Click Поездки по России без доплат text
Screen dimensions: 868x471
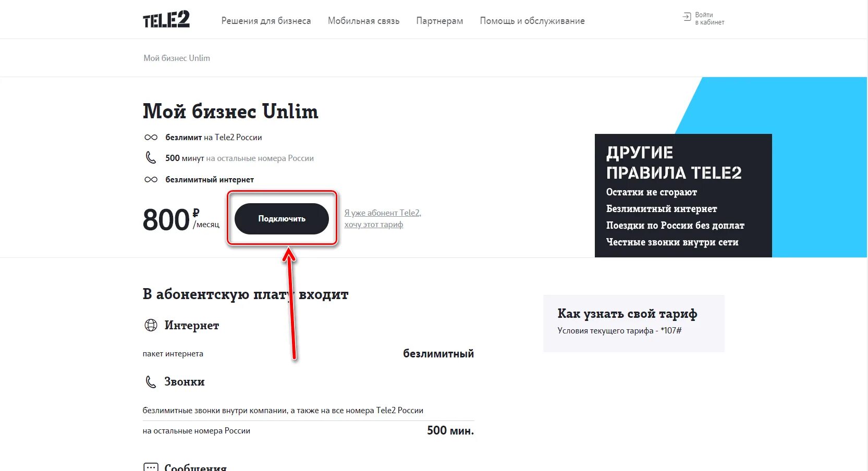(675, 226)
